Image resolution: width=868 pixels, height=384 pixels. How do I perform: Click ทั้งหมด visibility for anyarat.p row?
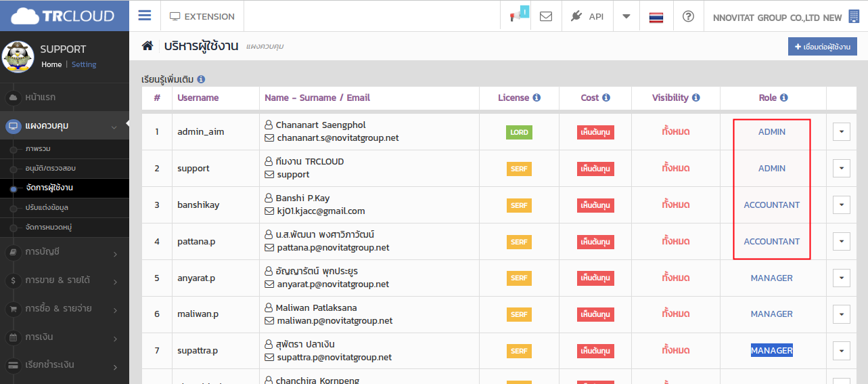tap(676, 278)
